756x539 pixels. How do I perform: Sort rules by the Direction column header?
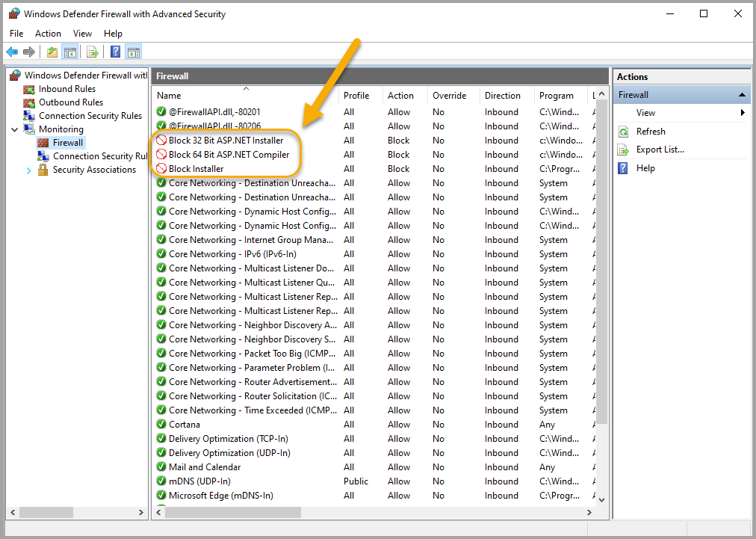coord(503,96)
